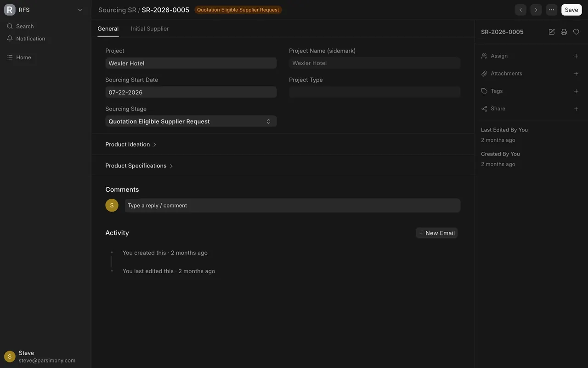The height and width of the screenshot is (368, 588).
Task: Add an attachment with the plus icon
Action: click(576, 74)
